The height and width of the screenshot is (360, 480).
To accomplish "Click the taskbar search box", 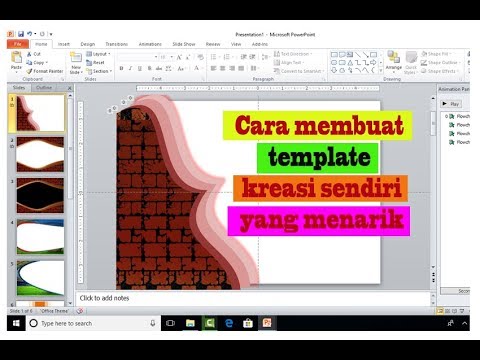I will (x=93, y=323).
